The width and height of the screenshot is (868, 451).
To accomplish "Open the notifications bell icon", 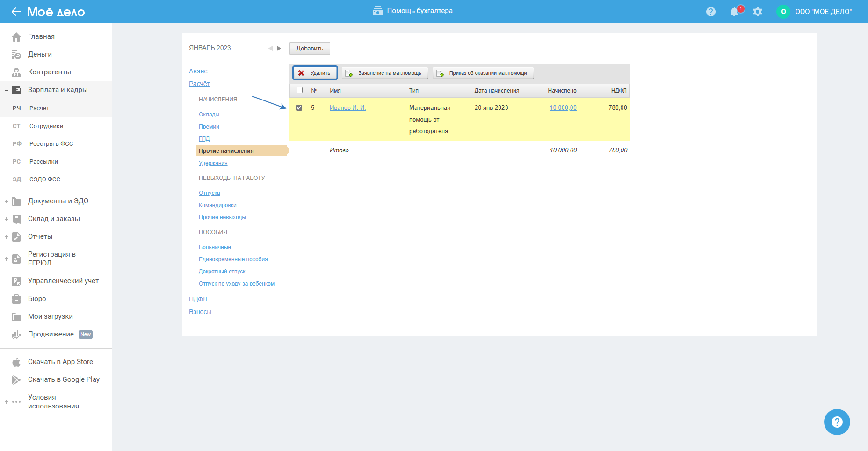I will 734,12.
